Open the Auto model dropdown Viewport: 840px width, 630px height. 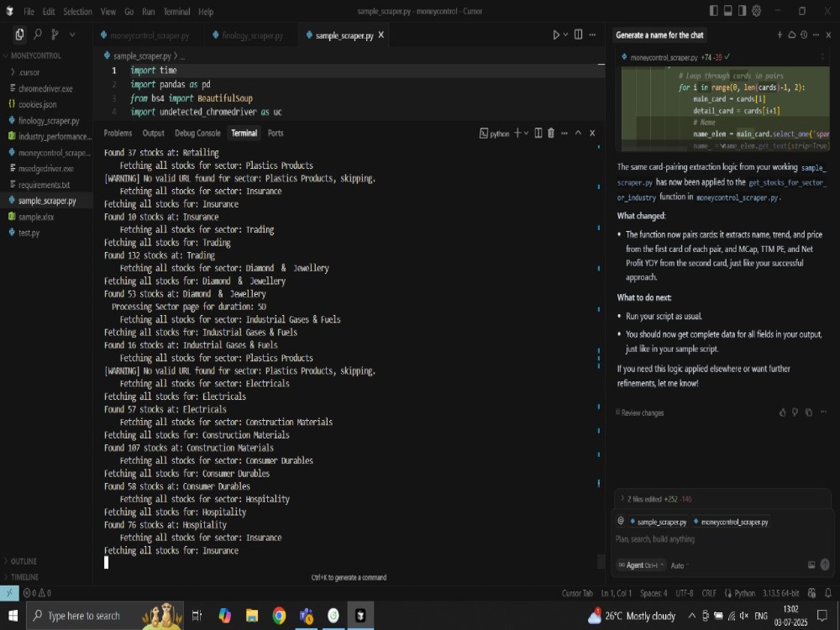pos(680,565)
